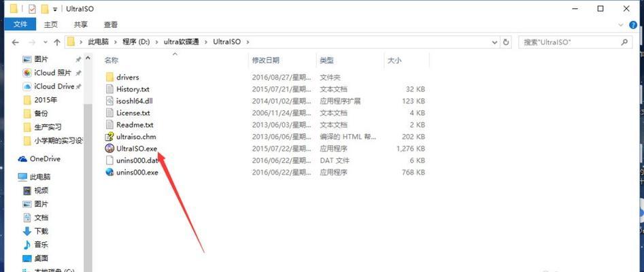Select 此电脑 in the navigation pane

point(40,177)
